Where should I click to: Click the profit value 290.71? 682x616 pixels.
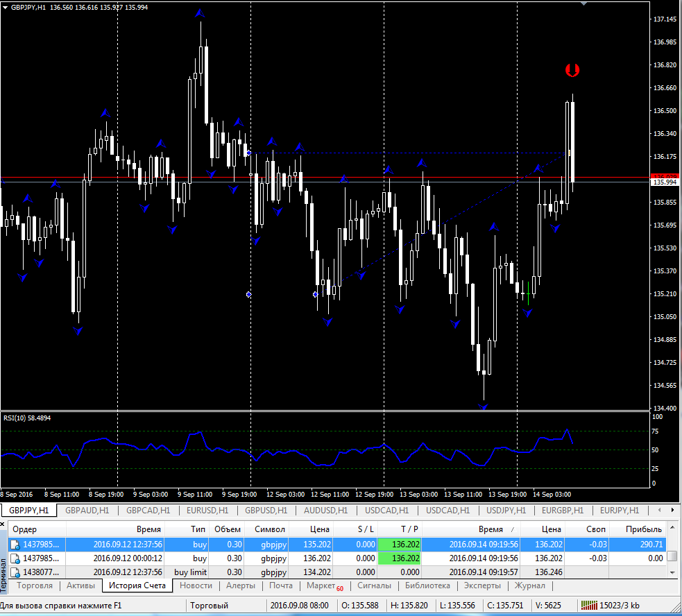tap(651, 545)
